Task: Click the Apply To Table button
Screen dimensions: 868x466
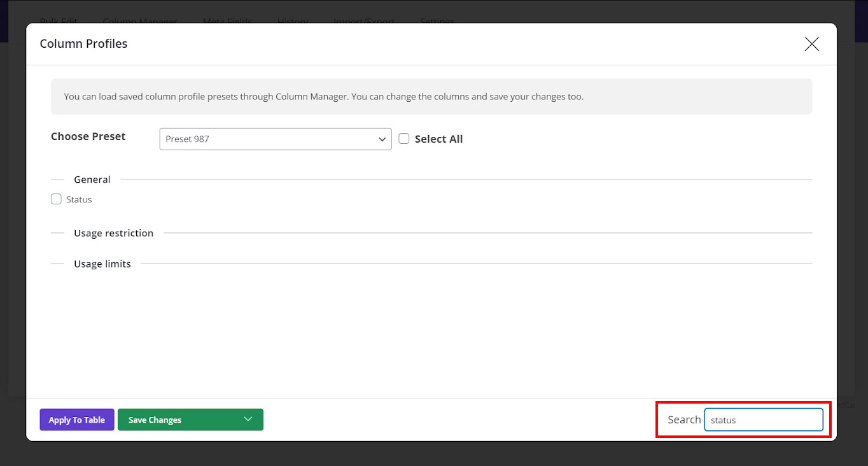Action: (77, 420)
